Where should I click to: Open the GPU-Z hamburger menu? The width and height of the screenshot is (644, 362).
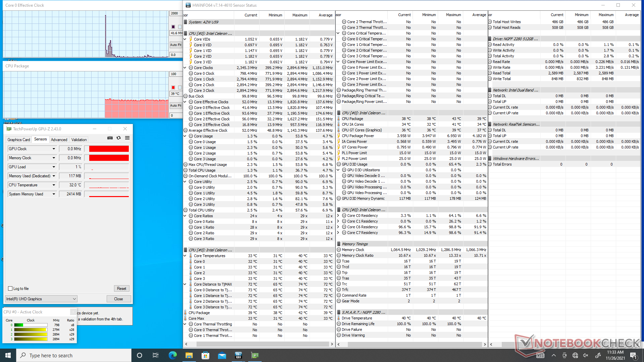pos(127,138)
